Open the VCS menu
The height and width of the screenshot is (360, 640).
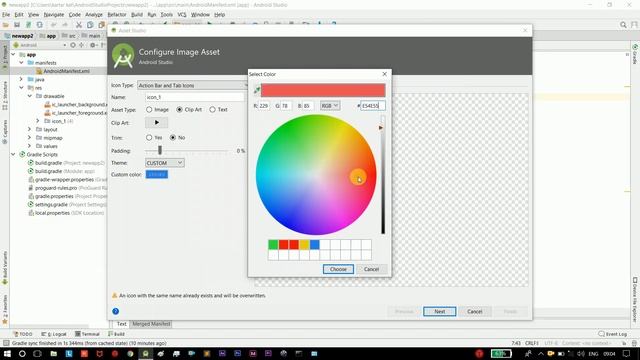point(182,14)
